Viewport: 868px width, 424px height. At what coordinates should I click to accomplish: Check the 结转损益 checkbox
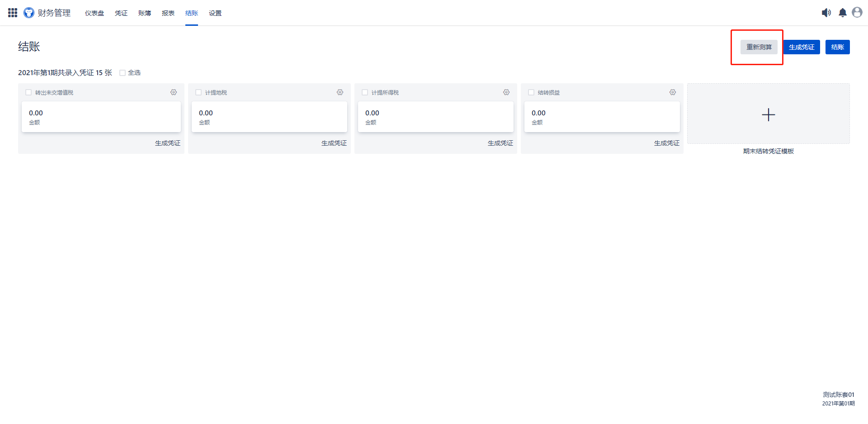click(x=531, y=92)
